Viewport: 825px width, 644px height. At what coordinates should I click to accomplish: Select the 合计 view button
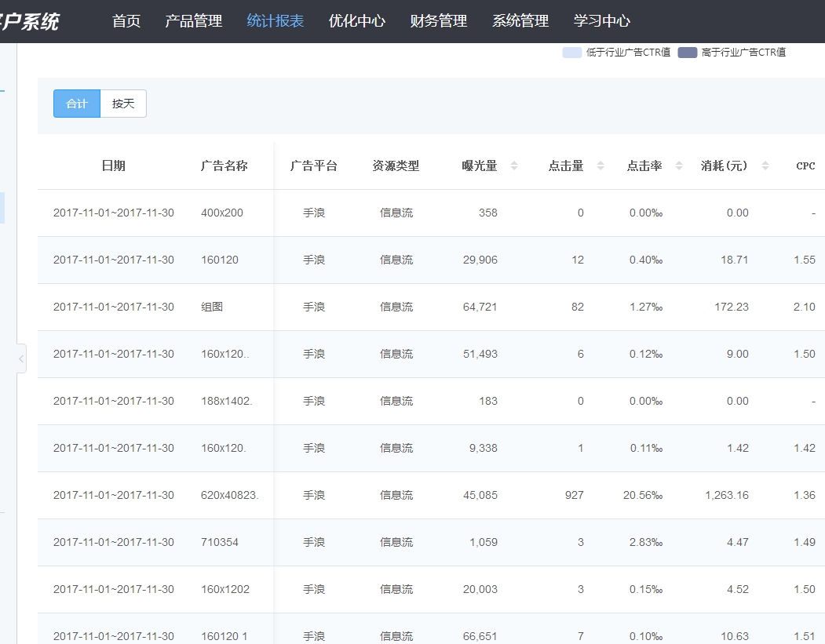(x=77, y=104)
